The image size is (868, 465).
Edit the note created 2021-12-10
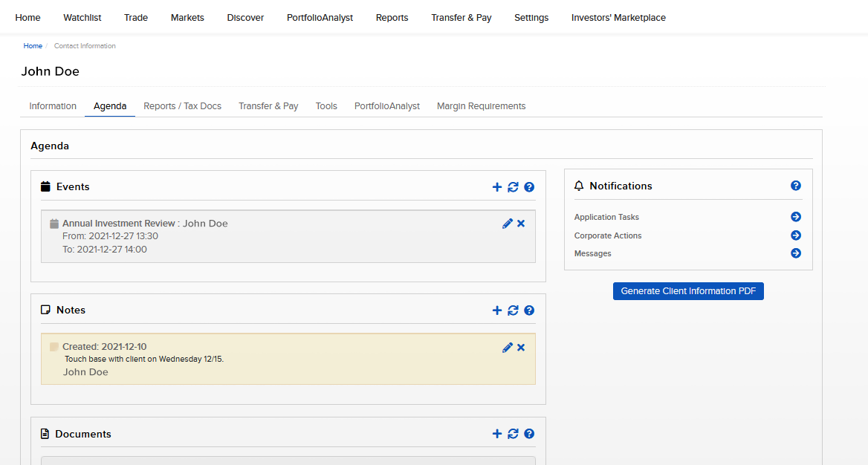(x=508, y=348)
